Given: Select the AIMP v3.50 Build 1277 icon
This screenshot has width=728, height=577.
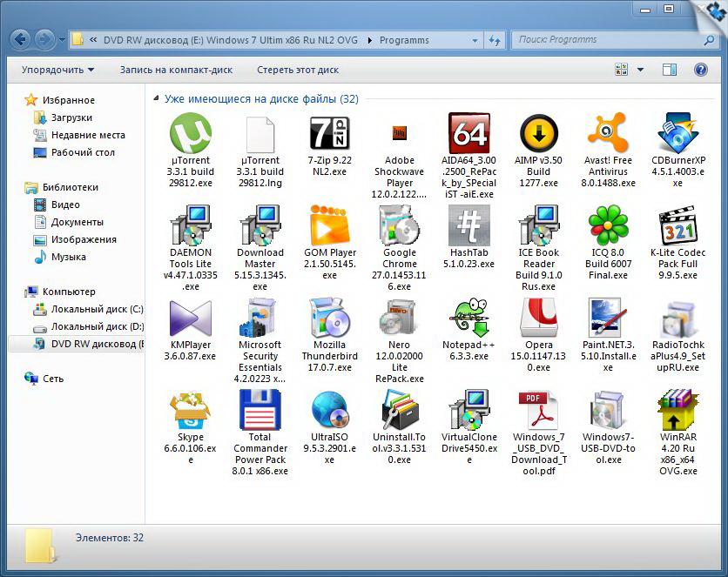Looking at the screenshot, I should [x=538, y=133].
